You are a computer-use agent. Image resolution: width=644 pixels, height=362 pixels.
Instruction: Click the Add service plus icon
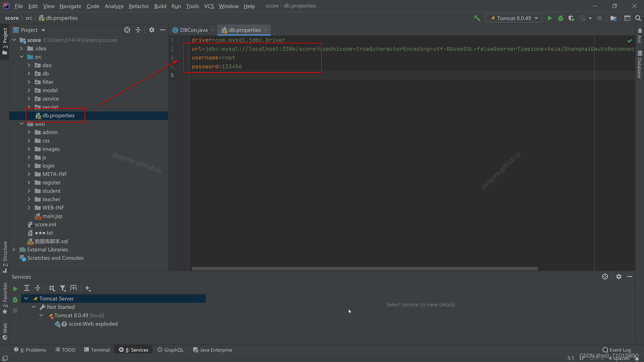tap(88, 288)
